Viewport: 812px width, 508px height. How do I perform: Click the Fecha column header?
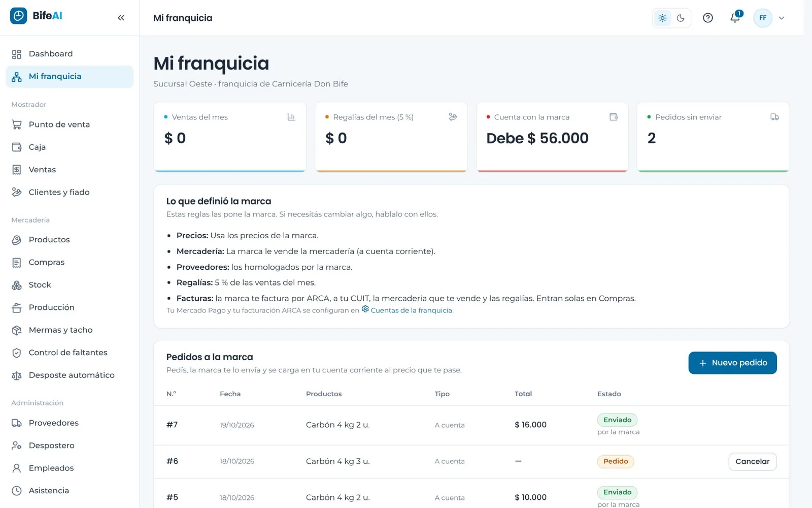click(x=230, y=394)
